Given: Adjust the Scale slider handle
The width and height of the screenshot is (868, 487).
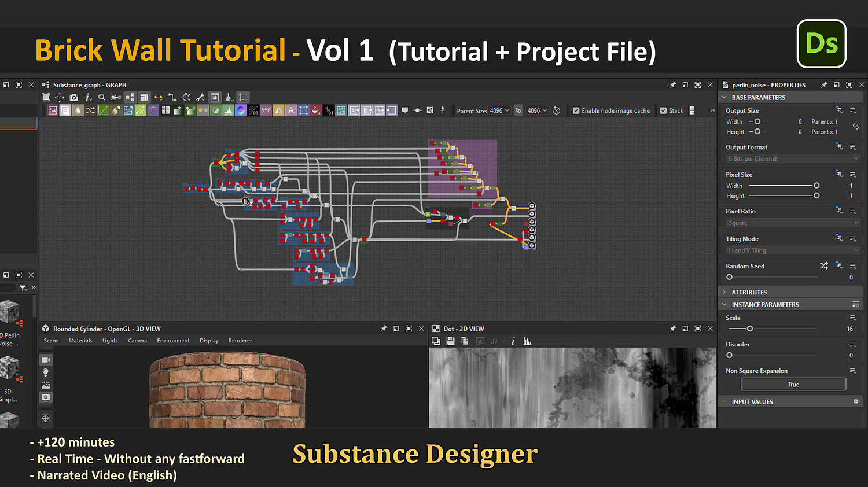Looking at the screenshot, I should [x=750, y=329].
